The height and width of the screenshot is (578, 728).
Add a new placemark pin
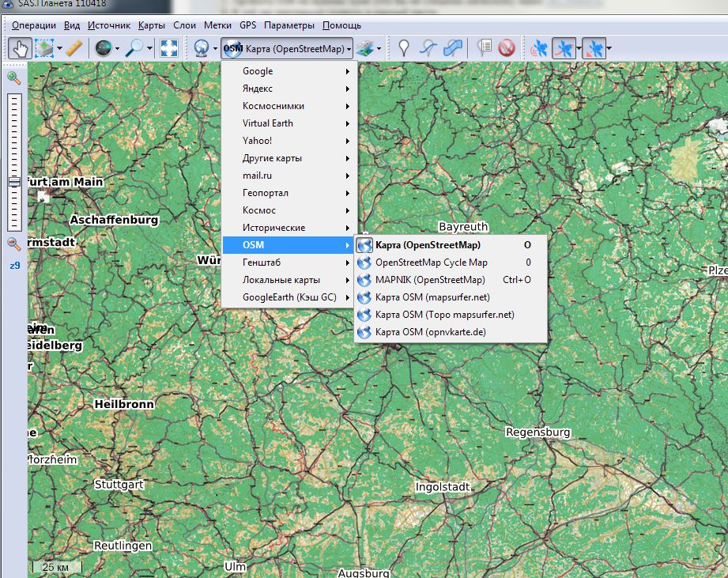click(x=404, y=48)
